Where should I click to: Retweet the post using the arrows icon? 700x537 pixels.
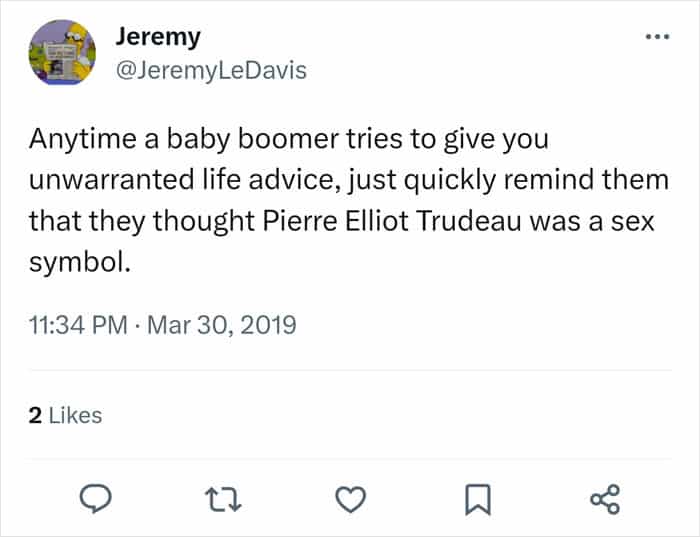[x=223, y=500]
